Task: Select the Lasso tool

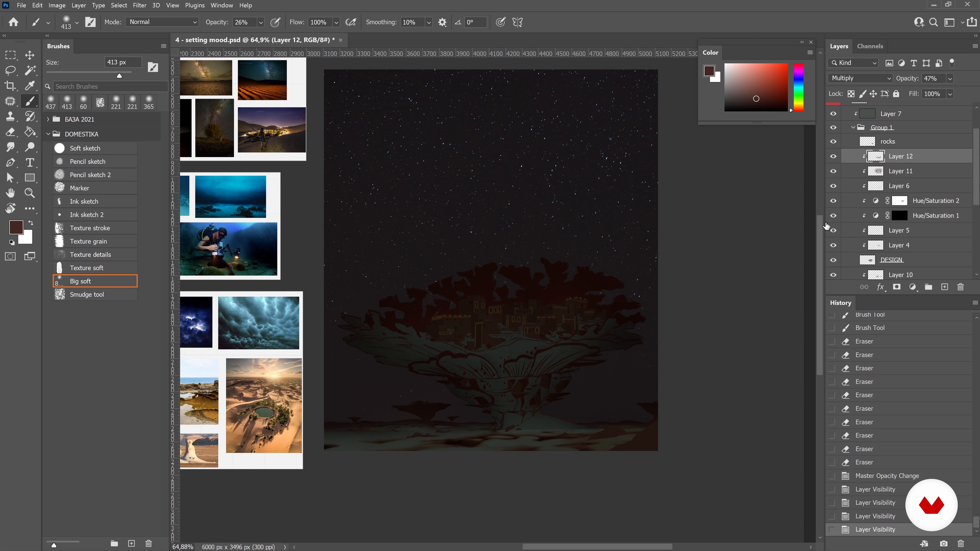Action: [10, 70]
